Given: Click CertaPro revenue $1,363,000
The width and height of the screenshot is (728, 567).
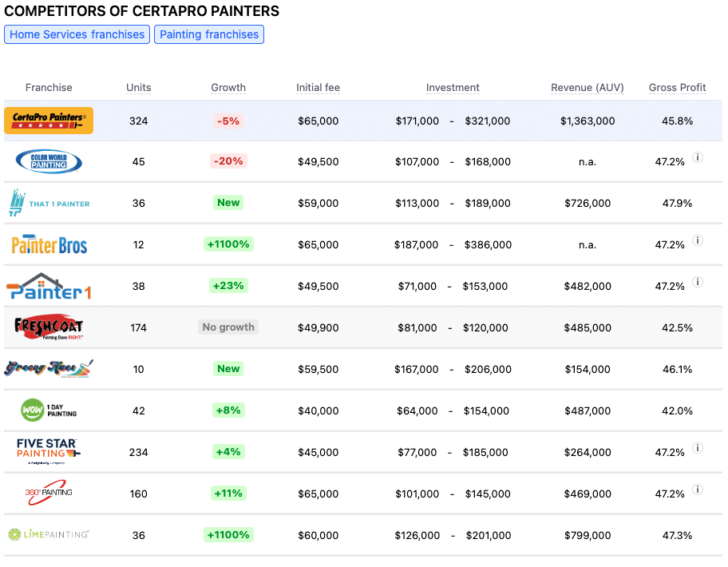Looking at the screenshot, I should tap(588, 121).
